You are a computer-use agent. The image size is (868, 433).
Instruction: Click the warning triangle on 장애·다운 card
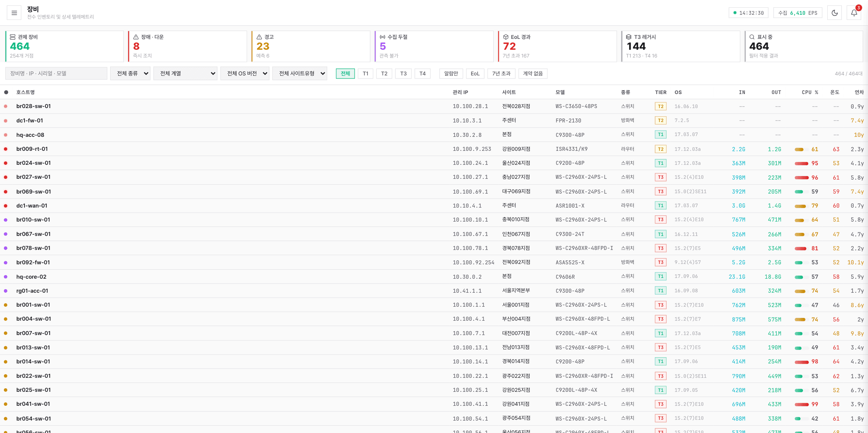136,37
